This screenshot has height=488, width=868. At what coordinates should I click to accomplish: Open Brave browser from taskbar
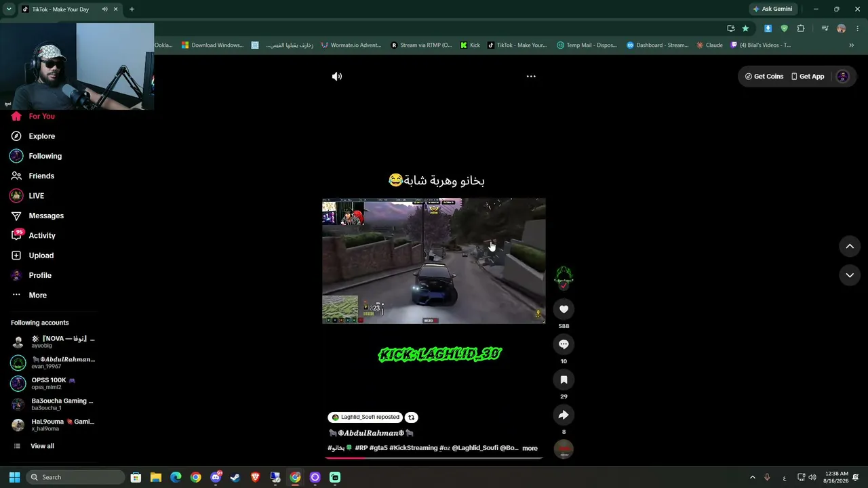255,477
